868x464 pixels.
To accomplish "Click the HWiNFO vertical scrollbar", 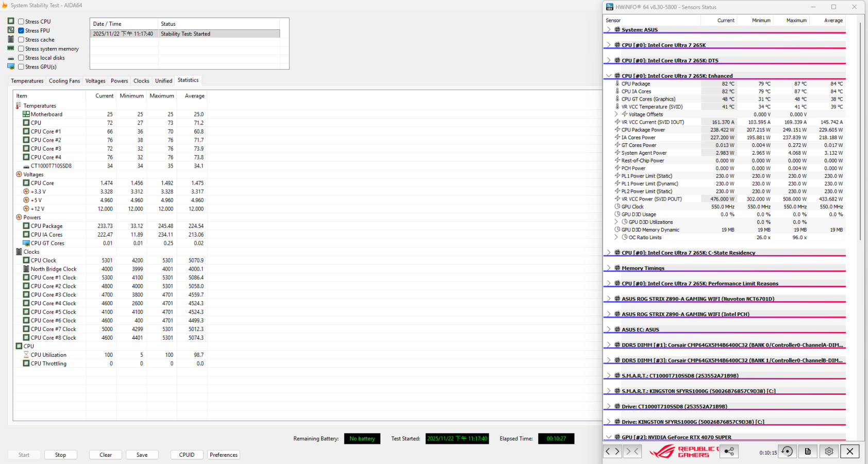I will [x=861, y=129].
